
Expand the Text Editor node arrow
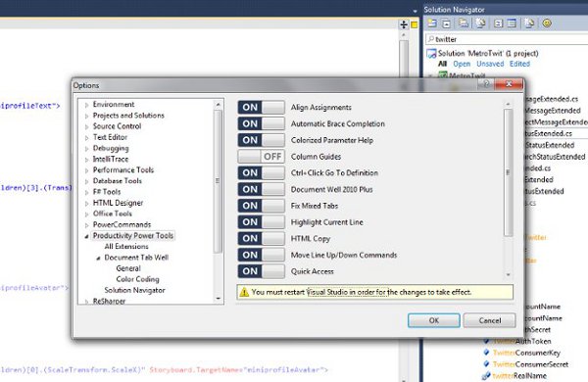(x=86, y=137)
